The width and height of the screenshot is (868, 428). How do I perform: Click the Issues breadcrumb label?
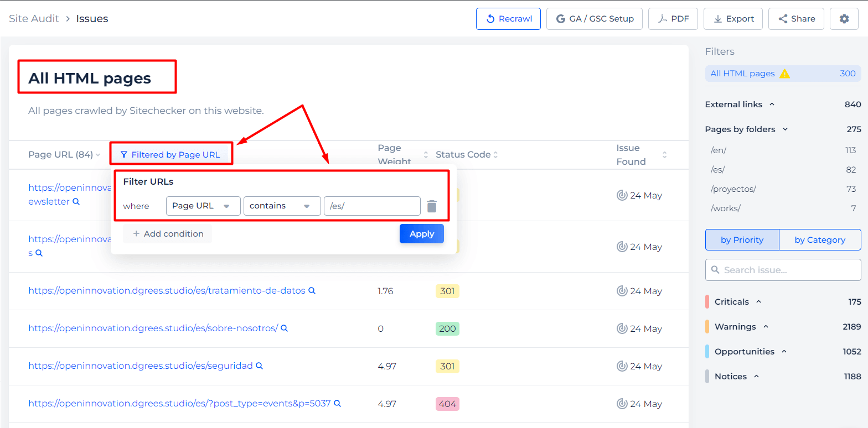[x=92, y=19]
